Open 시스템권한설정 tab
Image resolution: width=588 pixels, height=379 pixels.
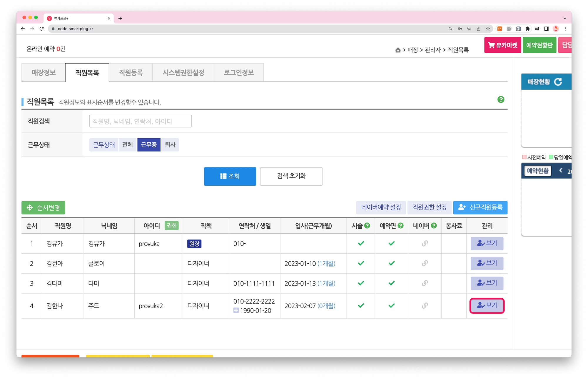click(x=183, y=72)
